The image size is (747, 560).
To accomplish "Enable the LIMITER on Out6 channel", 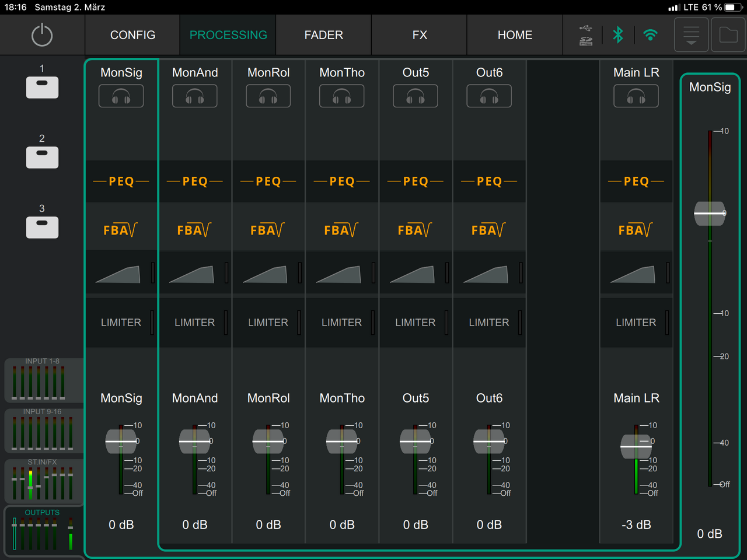I will [x=489, y=323].
